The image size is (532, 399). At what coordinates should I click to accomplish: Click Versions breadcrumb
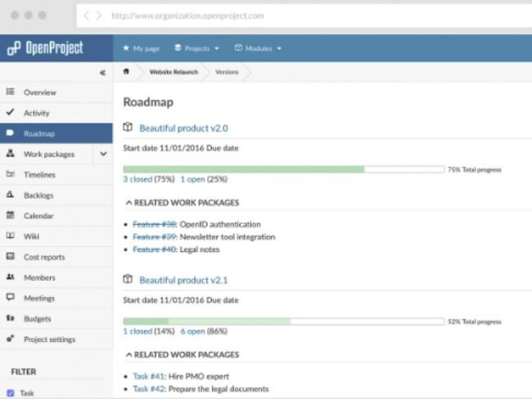point(227,72)
